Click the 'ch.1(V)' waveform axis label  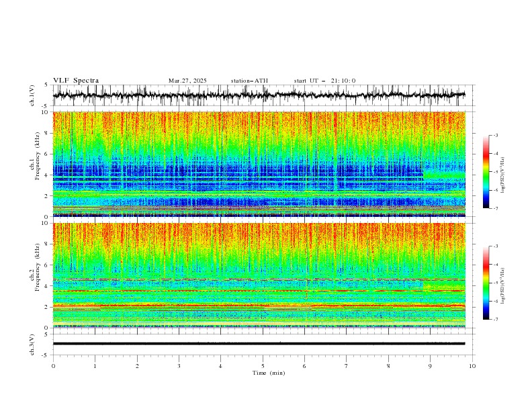pyautogui.click(x=32, y=95)
